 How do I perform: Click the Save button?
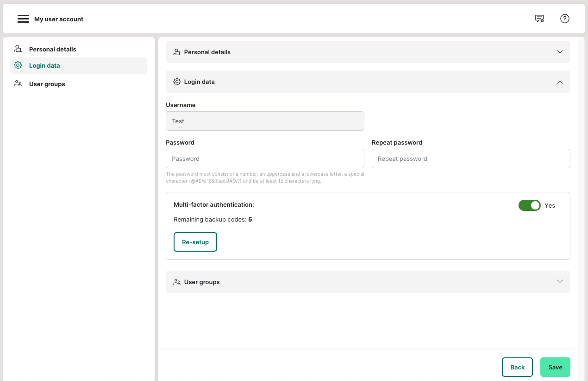555,367
